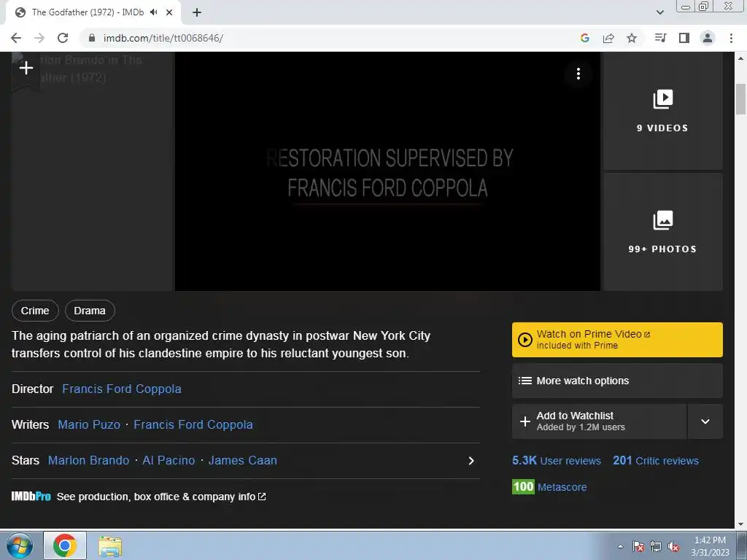Open the Chrome profile avatar
Screen dimensions: 747x560
click(x=708, y=38)
